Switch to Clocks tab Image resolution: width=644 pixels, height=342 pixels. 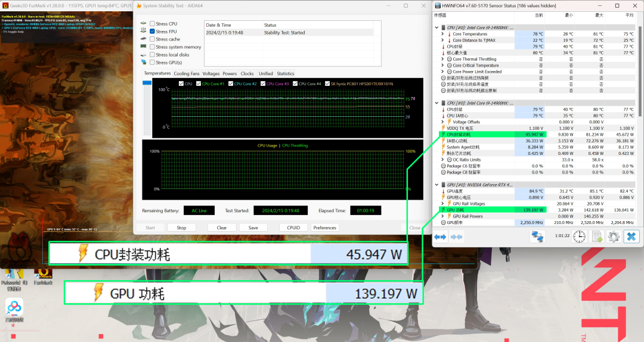(x=247, y=74)
